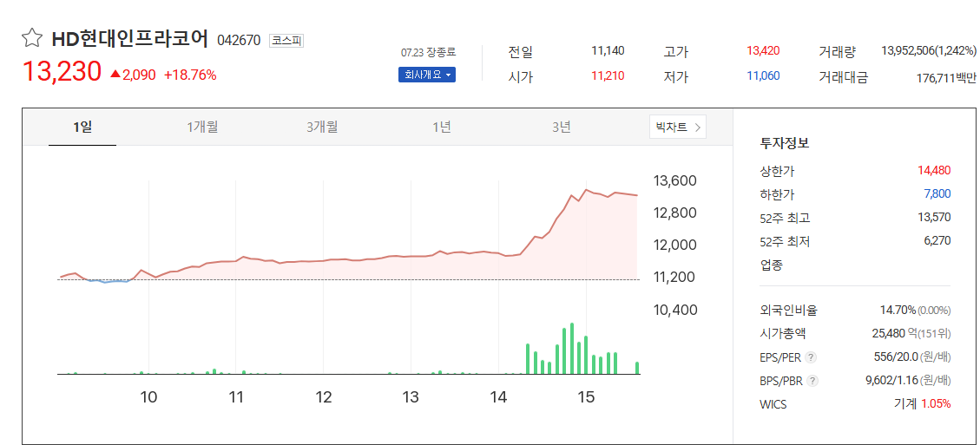Viewport: 980px width, 445px height.
Task: Click the 저가 value 11,060
Action: click(763, 76)
